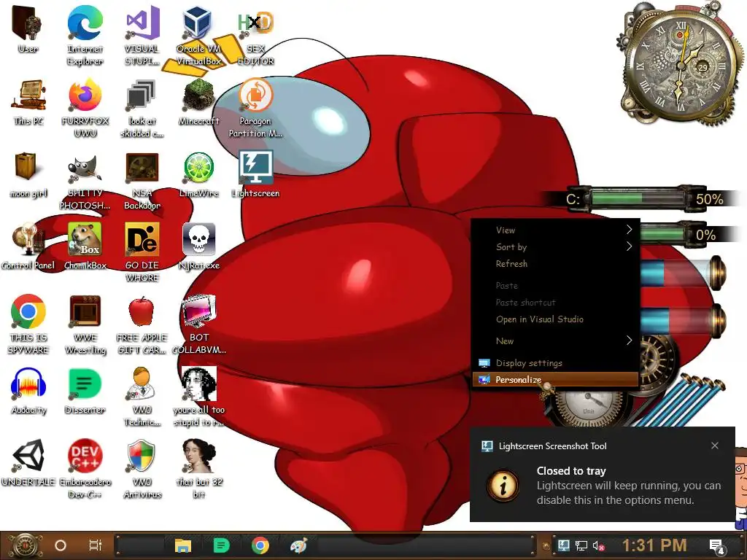Launch the Audacity desktop shortcut
The width and height of the screenshot is (747, 560).
pos(28,392)
